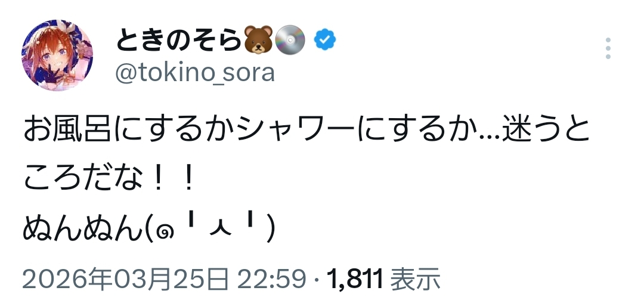The height and width of the screenshot is (306, 644).
Task: Click the disc emoji beside the name
Action: 292,40
